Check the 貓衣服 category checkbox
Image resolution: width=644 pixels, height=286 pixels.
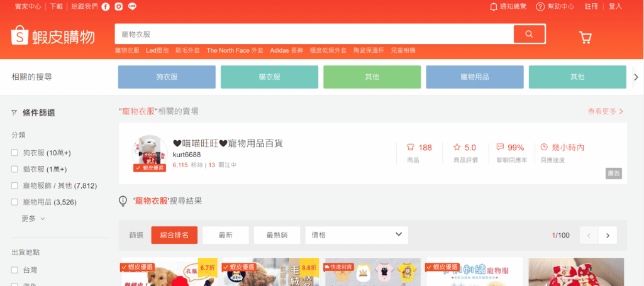pos(14,169)
